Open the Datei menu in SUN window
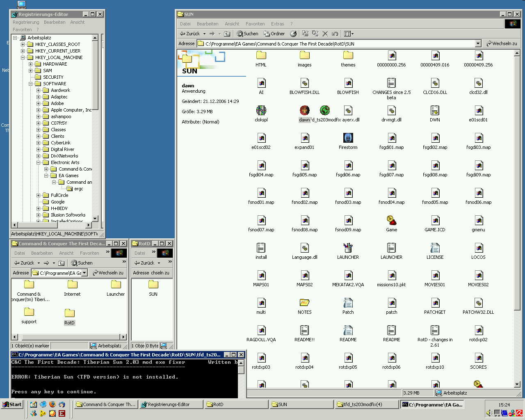 click(185, 24)
